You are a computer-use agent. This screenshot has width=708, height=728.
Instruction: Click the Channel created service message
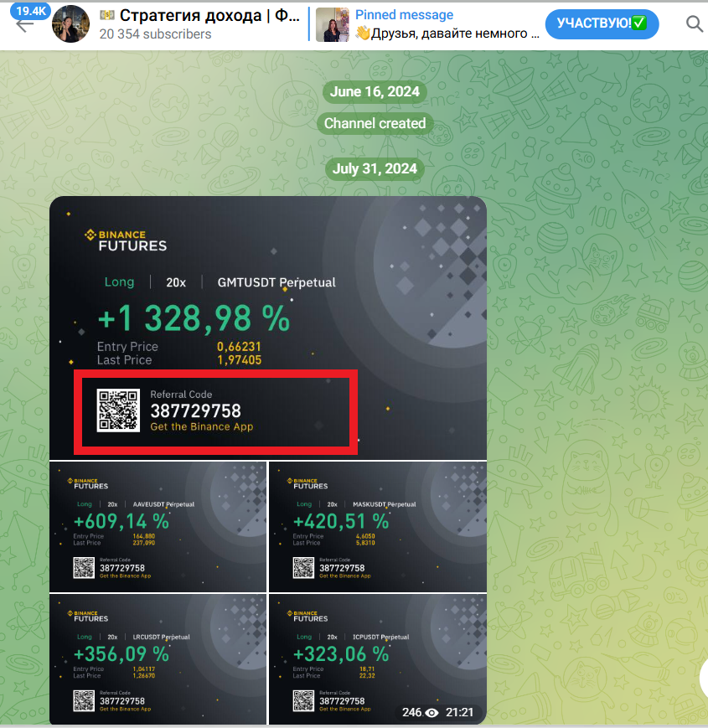pos(375,123)
